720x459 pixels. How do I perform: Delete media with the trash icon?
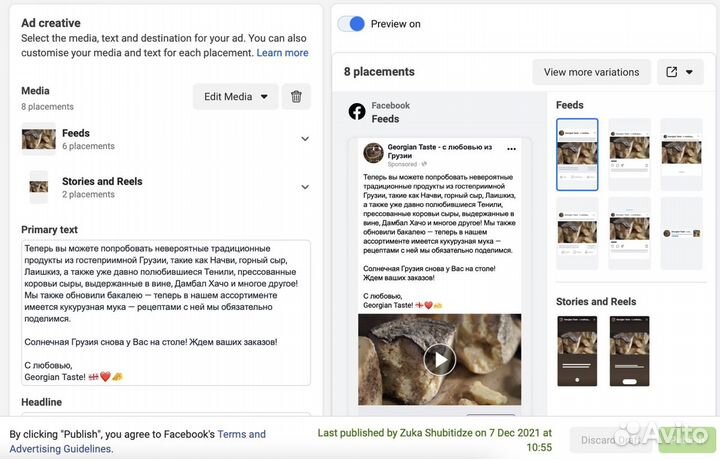(x=296, y=97)
